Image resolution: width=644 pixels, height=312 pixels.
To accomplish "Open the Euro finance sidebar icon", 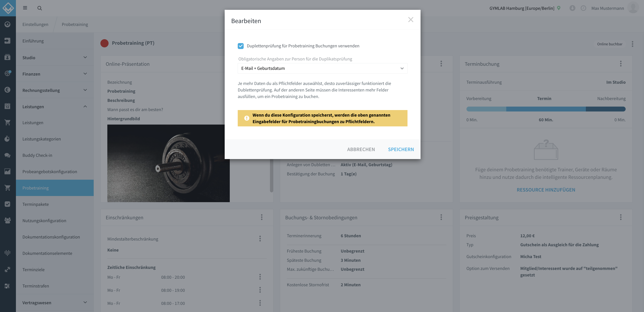I will coord(8,90).
